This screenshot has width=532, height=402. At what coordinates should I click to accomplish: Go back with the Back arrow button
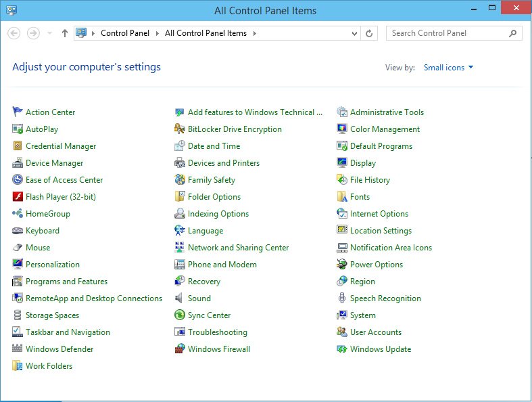(14, 33)
